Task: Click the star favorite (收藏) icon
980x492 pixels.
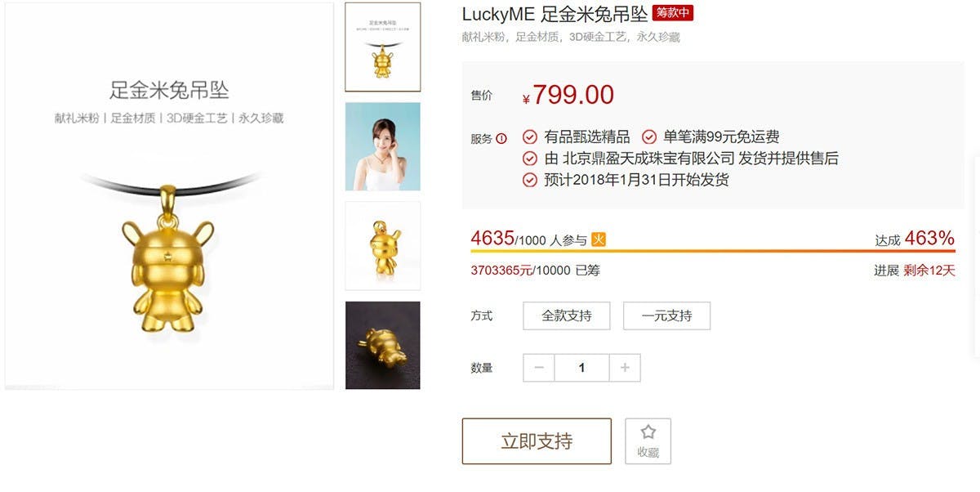Action: (x=648, y=432)
